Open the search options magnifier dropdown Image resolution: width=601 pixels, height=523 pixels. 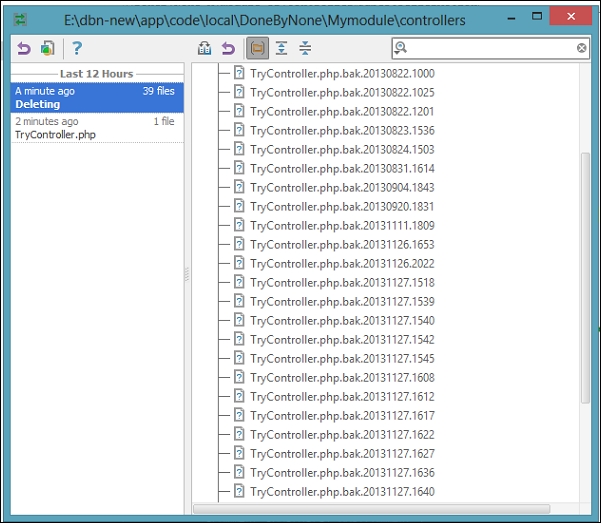point(401,48)
